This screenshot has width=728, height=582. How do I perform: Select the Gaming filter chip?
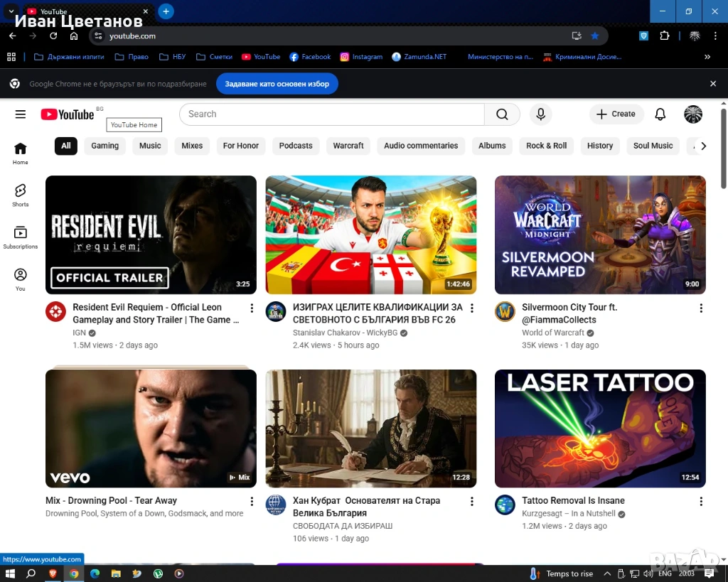[x=105, y=146]
